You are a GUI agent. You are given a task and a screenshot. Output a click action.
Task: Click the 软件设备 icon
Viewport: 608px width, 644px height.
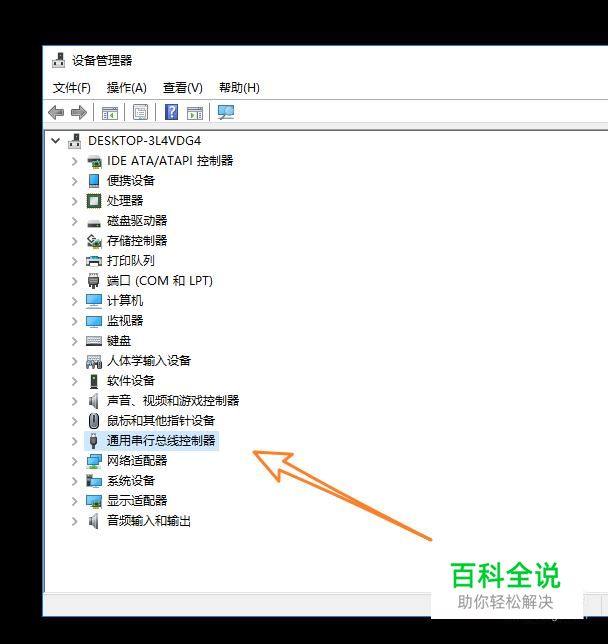click(x=94, y=381)
